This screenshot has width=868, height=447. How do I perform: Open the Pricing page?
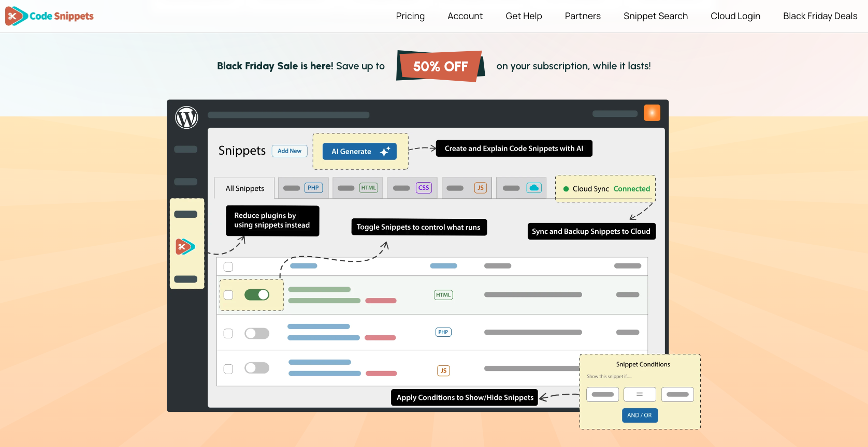(x=410, y=16)
